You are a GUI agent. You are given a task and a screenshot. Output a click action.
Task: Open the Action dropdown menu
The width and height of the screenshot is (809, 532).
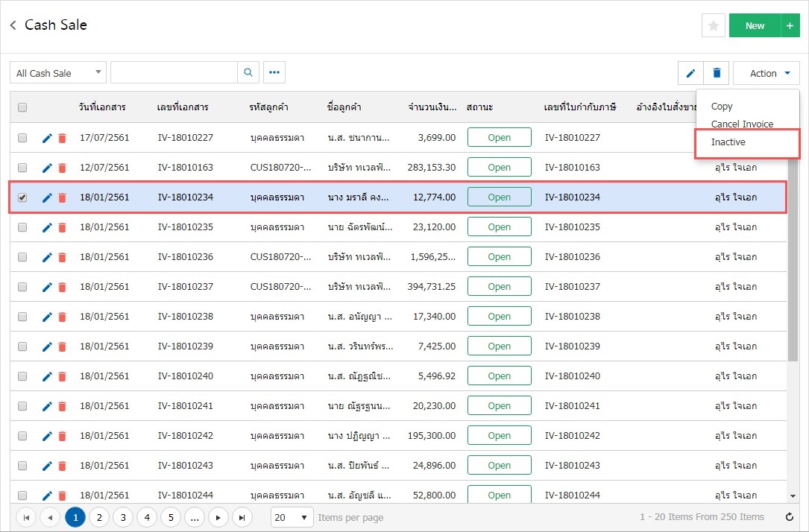point(766,73)
